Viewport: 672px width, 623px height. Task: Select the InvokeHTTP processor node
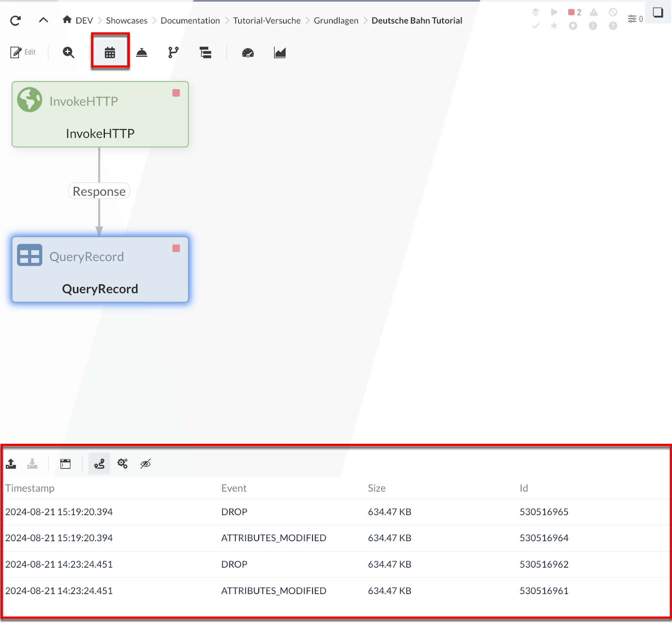tap(100, 114)
